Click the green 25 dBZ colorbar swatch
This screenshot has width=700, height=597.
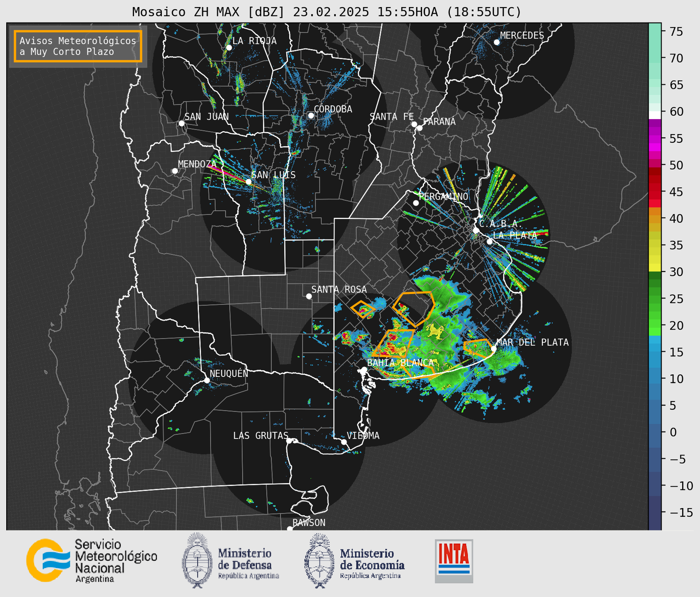coord(655,299)
